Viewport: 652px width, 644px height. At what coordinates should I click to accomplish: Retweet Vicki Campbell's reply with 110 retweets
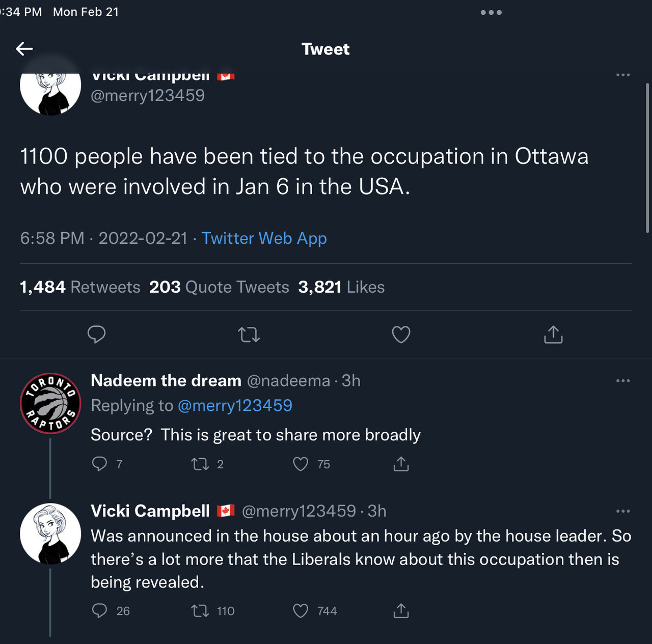coord(200,611)
